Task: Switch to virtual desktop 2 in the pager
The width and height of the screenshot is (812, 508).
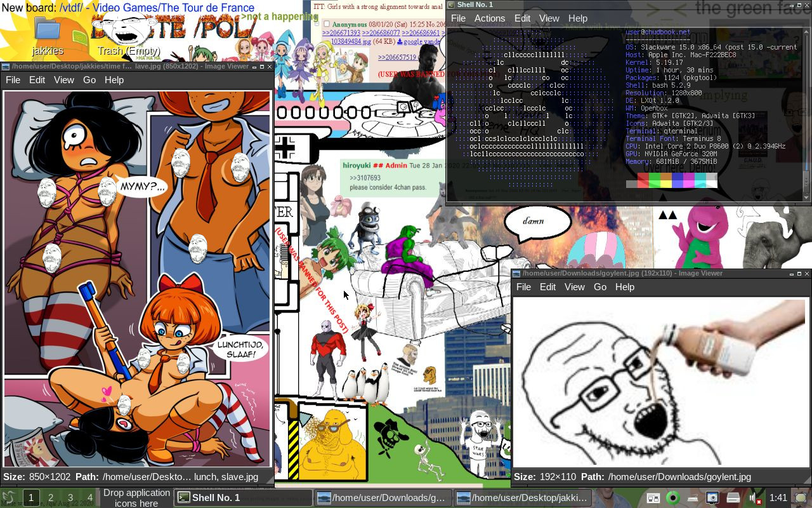Action: [51, 498]
